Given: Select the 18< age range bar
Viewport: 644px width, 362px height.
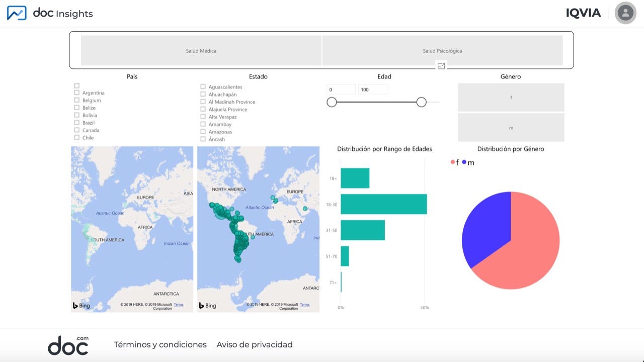Looking at the screenshot, I should pyautogui.click(x=355, y=178).
